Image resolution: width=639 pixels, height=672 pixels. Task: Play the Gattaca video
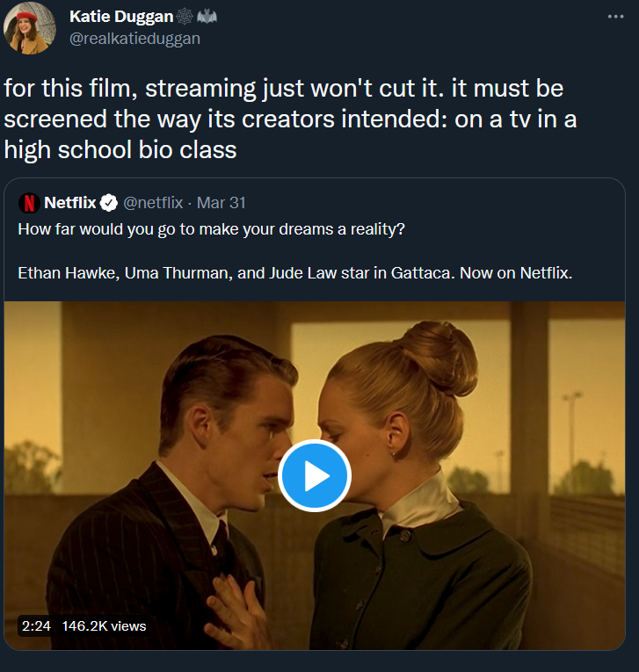pyautogui.click(x=315, y=475)
